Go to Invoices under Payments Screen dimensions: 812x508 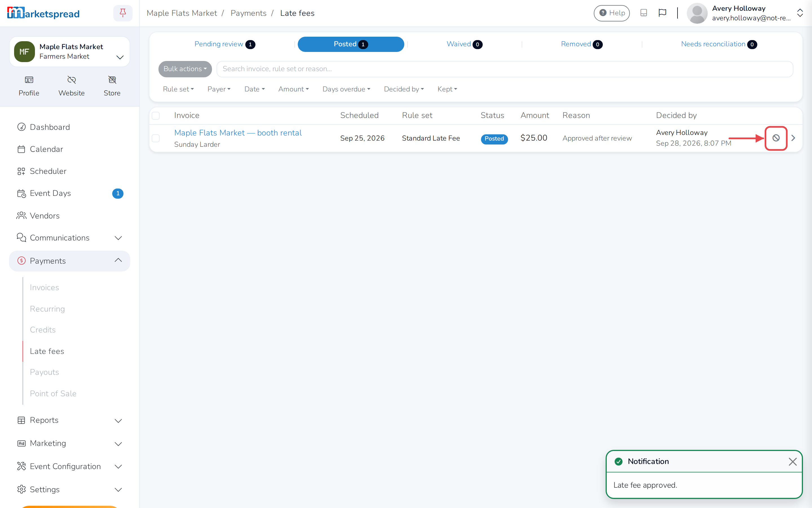[x=44, y=288]
